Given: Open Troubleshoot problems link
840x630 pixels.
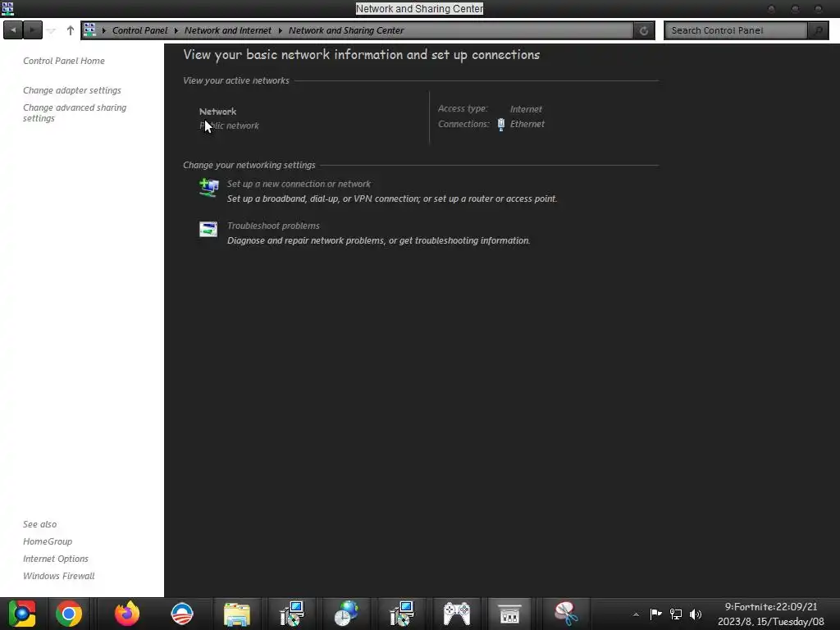Looking at the screenshot, I should 273,226.
